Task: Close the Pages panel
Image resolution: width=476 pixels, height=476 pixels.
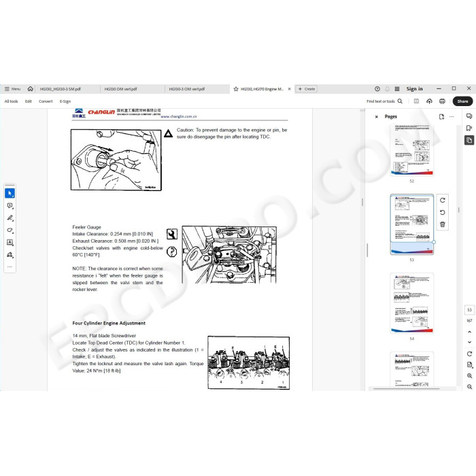Action: click(x=377, y=116)
